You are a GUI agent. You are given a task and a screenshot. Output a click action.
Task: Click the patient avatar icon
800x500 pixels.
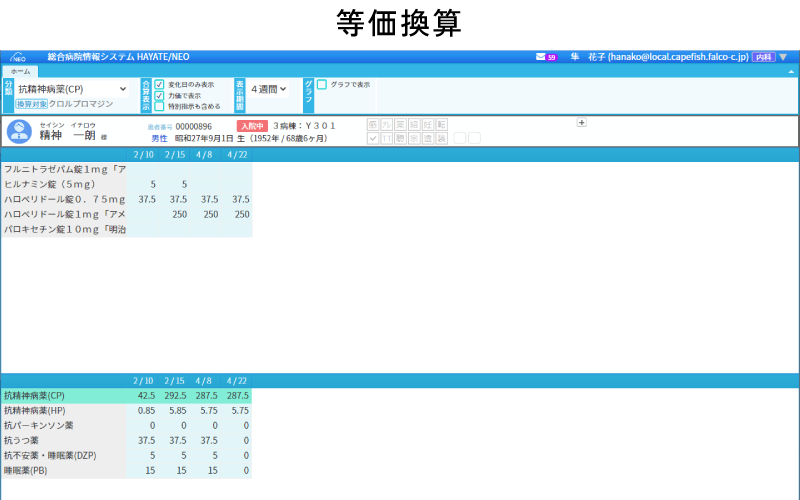tap(17, 131)
